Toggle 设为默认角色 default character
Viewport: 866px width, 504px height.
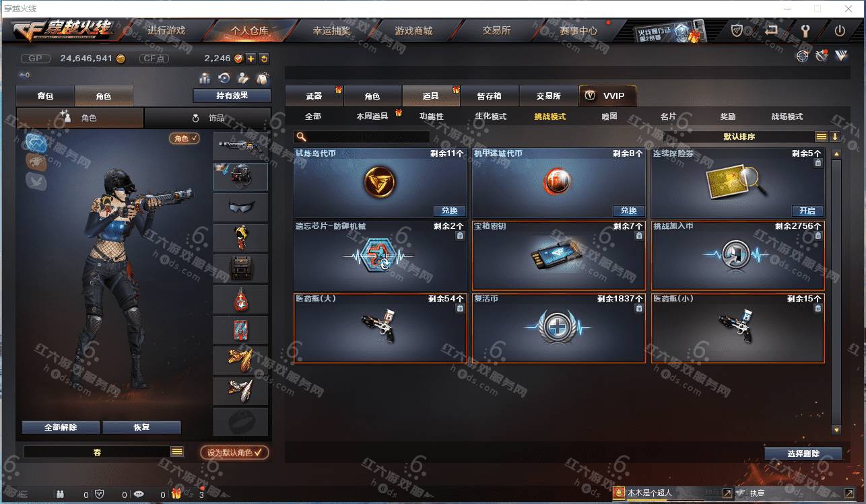234,452
